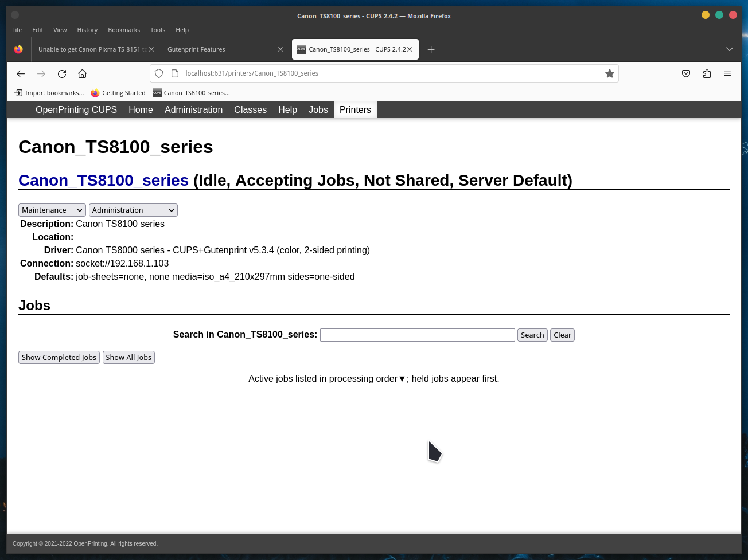
Task: Open Firefox hamburger application menu
Action: (727, 73)
